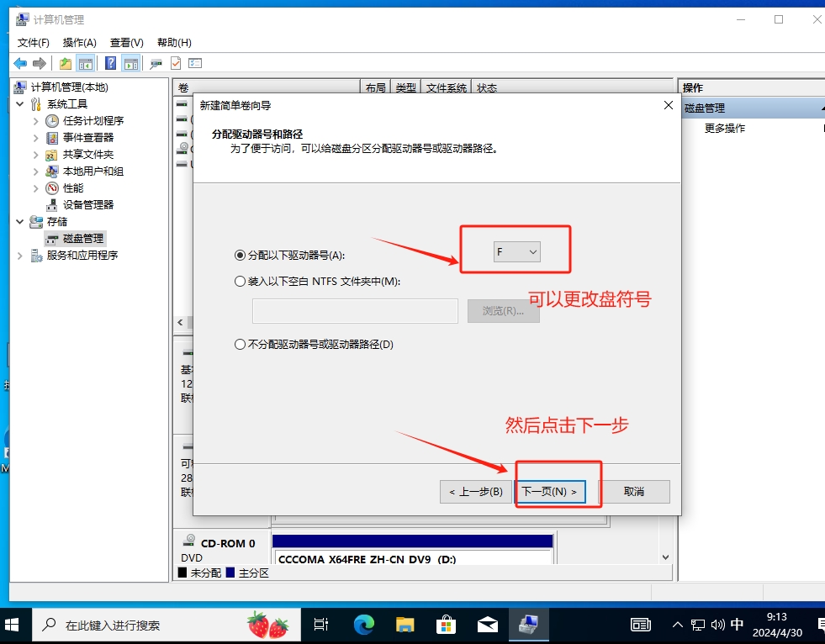This screenshot has height=644, width=825.
Task: Click the taskbar search box
Action: point(167,625)
